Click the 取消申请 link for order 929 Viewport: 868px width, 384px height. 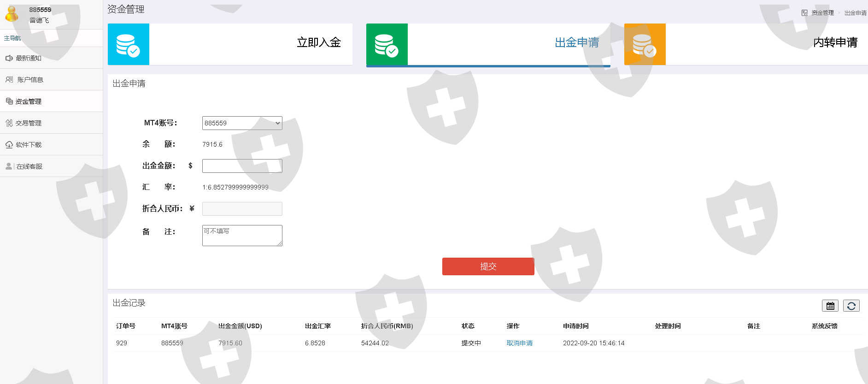[x=519, y=343]
